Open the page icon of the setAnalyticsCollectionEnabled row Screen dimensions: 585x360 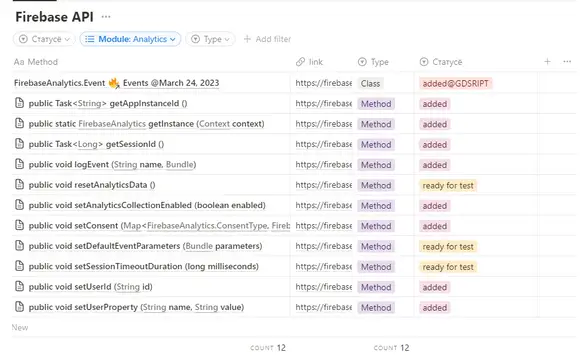click(19, 205)
